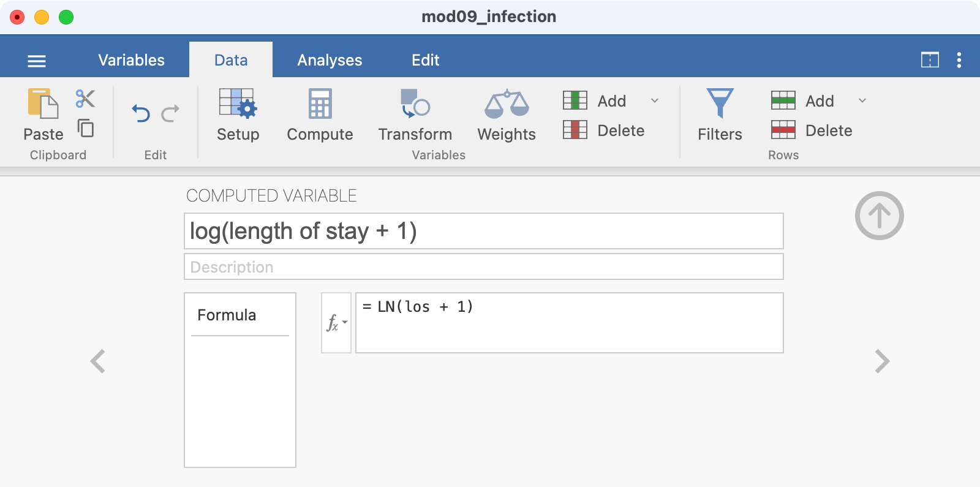This screenshot has width=980, height=487.
Task: Undo the last edit
Action: click(141, 113)
